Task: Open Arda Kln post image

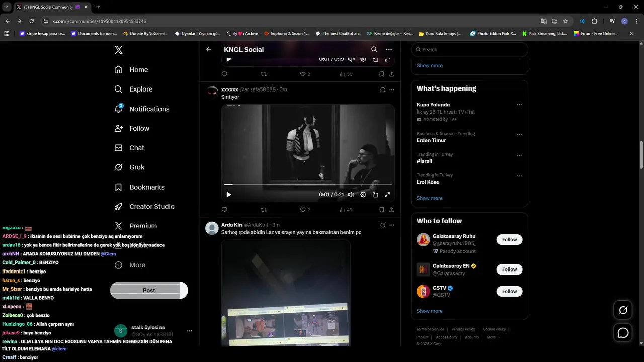Action: (x=286, y=293)
